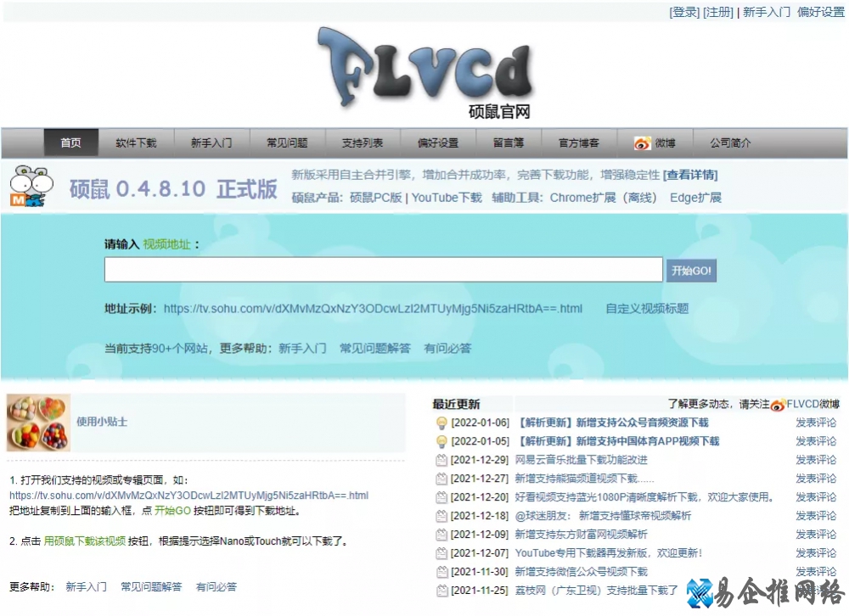Click the memo icon beside the 2021-12-29 entry
The width and height of the screenshot is (849, 616).
click(443, 460)
